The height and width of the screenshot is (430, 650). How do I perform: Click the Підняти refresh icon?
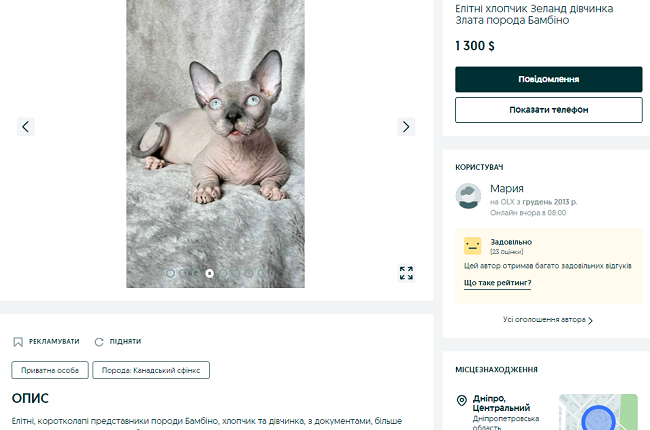99,341
